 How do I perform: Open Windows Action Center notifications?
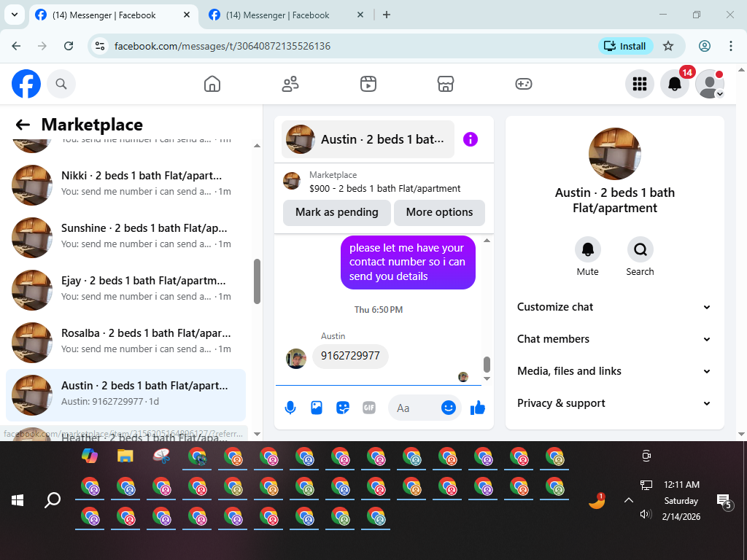[724, 501]
